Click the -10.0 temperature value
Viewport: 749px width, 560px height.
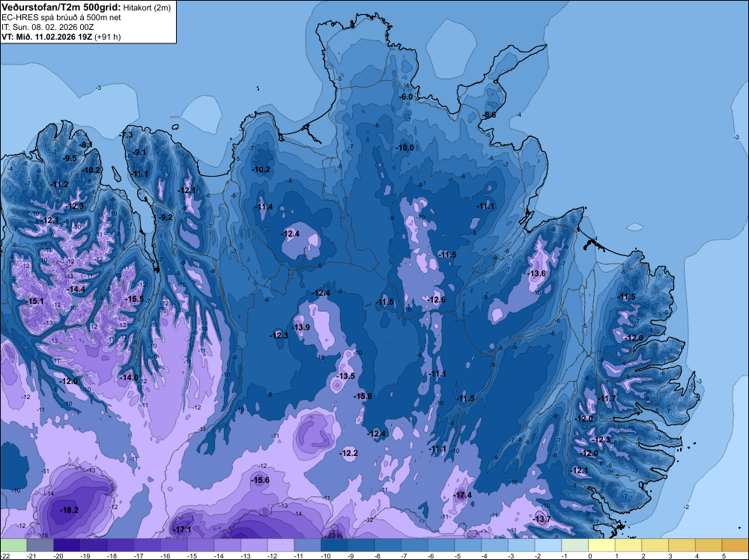(x=405, y=147)
